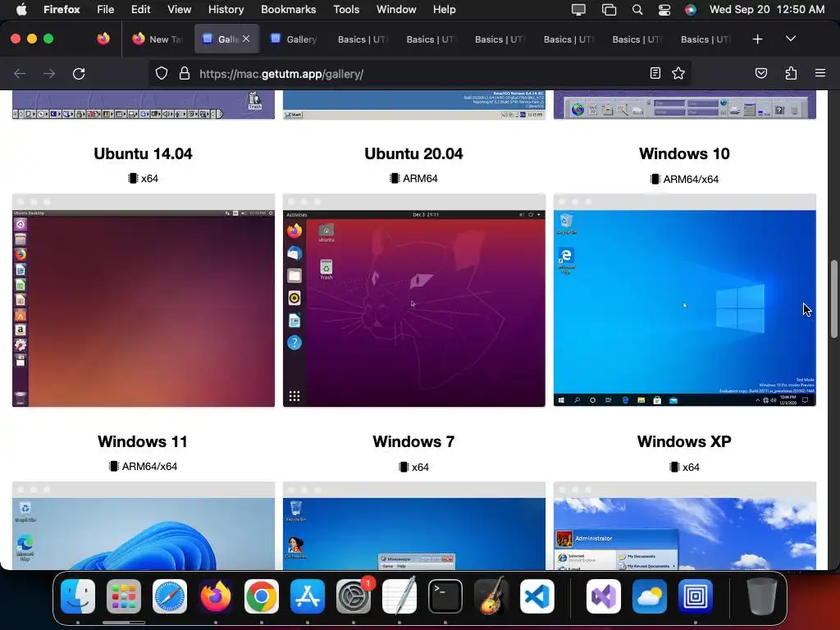Open the Trash in the Dock

(x=761, y=596)
